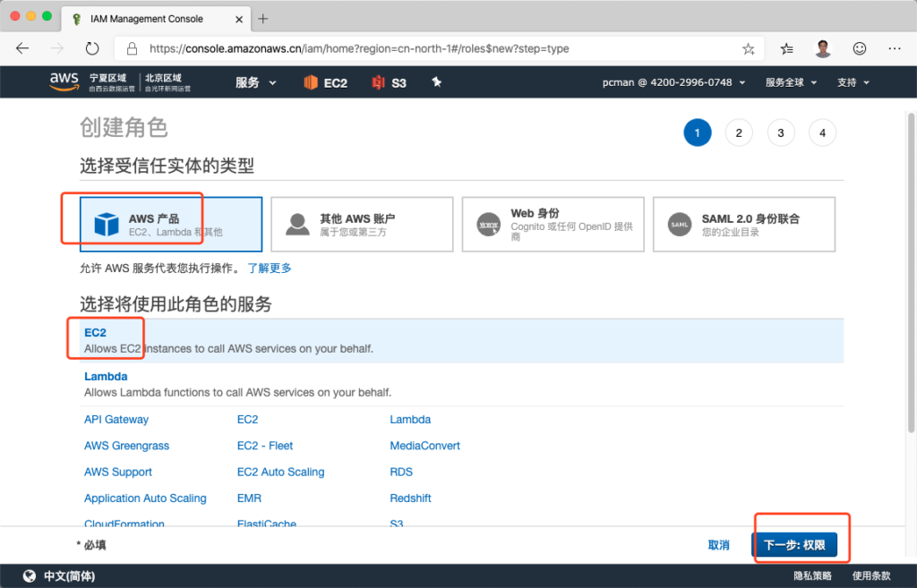Open the EC2 shortcut in navigation bar
Image resolution: width=917 pixels, height=588 pixels.
(325, 82)
